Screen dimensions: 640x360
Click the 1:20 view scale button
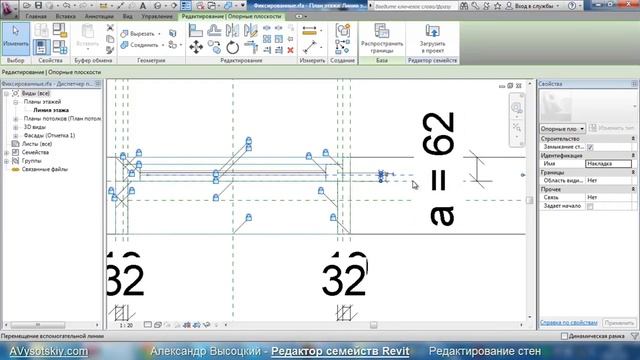coord(126,325)
